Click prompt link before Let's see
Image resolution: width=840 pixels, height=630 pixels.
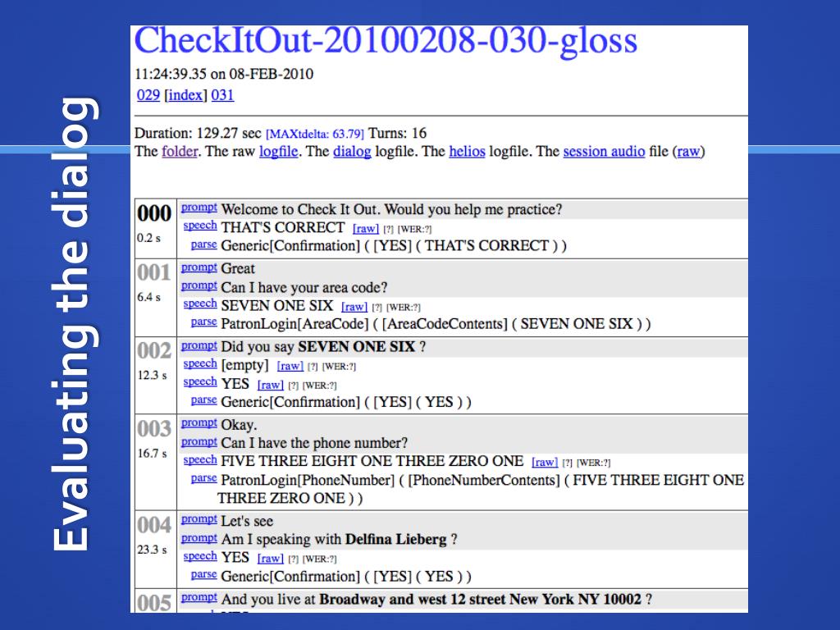click(199, 519)
